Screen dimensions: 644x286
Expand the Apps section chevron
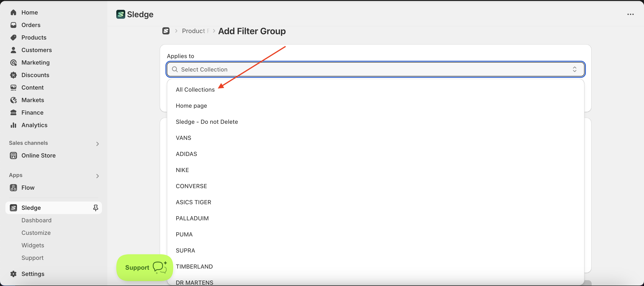tap(97, 176)
